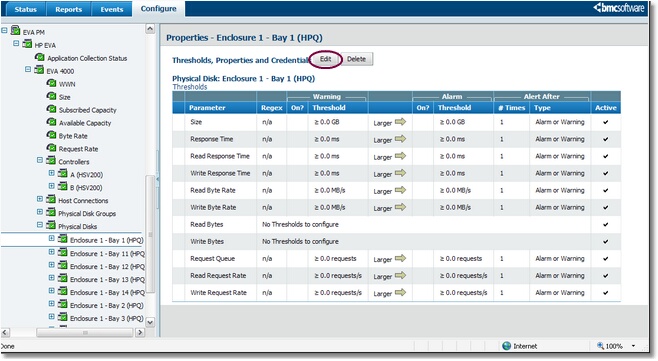The image size is (658, 361).
Task: Click the EVA 4000 node icon
Action: (39, 70)
